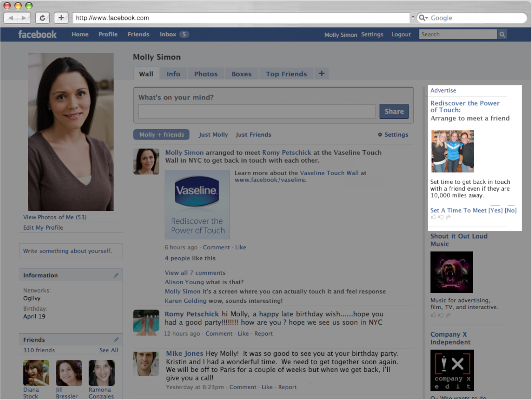Open the Home menu item
Image resolution: width=532 pixels, height=400 pixels.
click(x=80, y=34)
